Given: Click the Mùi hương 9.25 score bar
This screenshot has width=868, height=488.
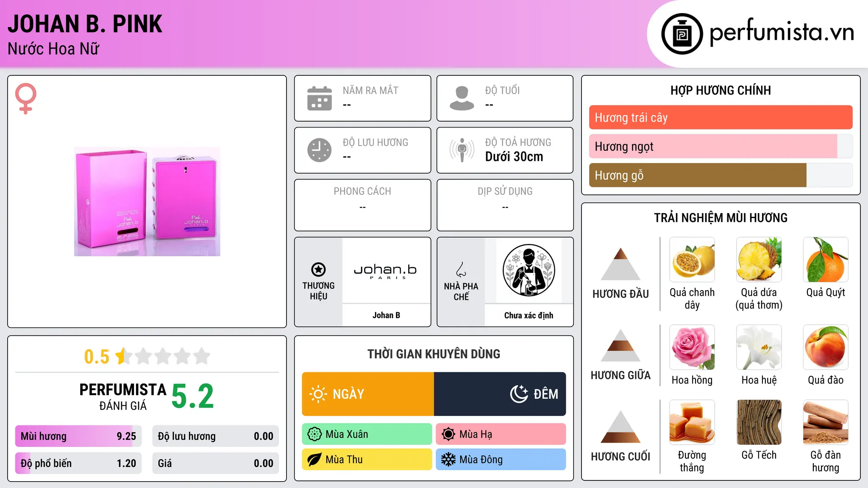Looking at the screenshot, I should pyautogui.click(x=78, y=436).
